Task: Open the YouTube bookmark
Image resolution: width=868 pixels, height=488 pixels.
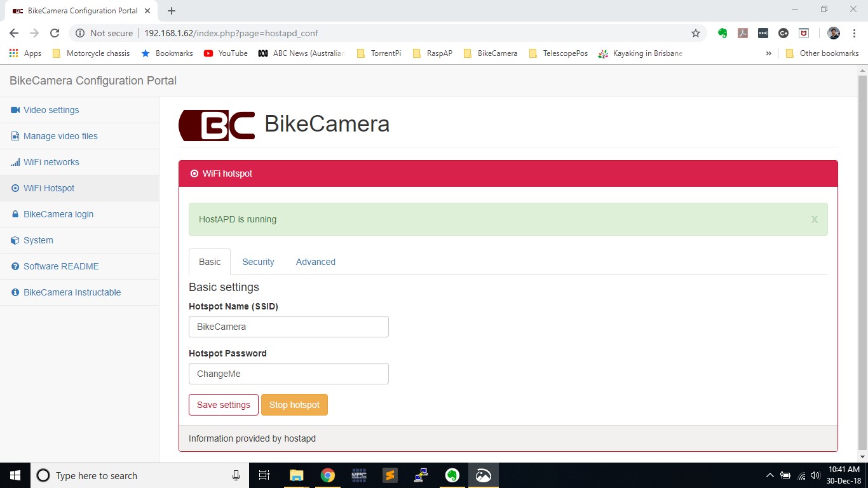Action: click(226, 53)
